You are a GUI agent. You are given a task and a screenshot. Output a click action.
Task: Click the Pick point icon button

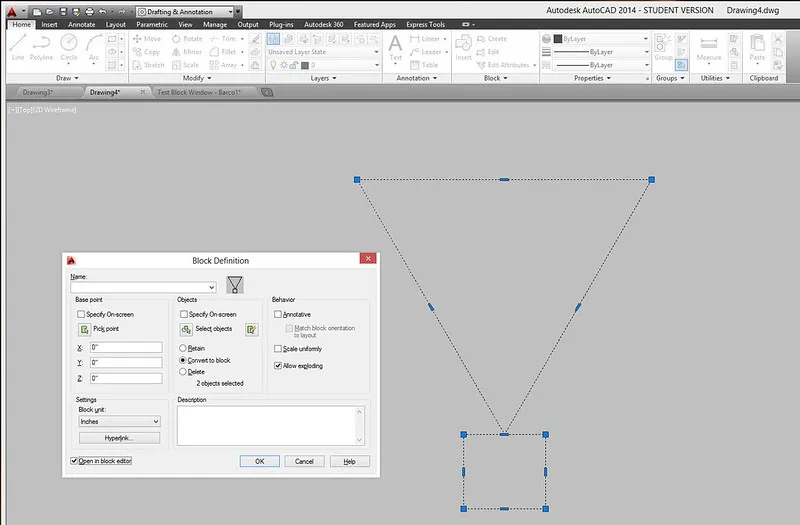point(84,329)
